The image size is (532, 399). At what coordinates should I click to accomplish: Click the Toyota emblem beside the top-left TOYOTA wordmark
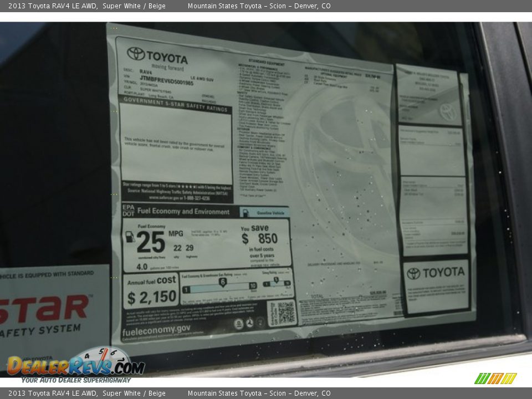point(136,54)
